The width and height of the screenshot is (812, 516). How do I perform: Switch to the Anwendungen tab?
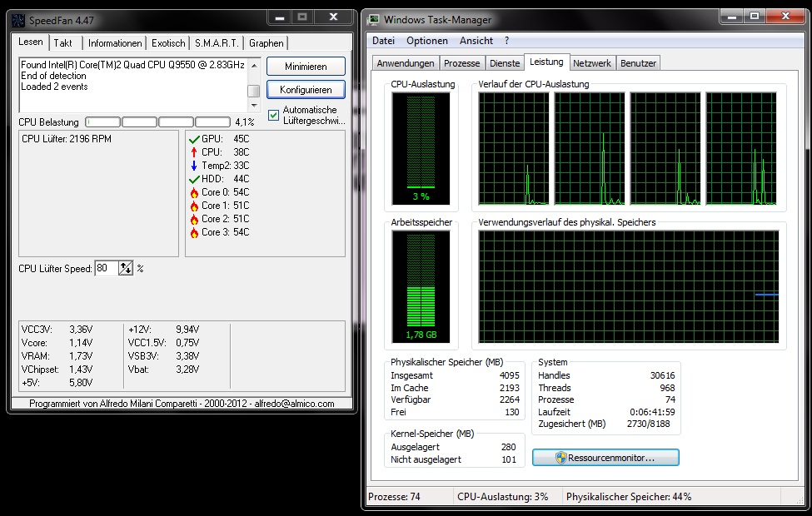coord(406,63)
